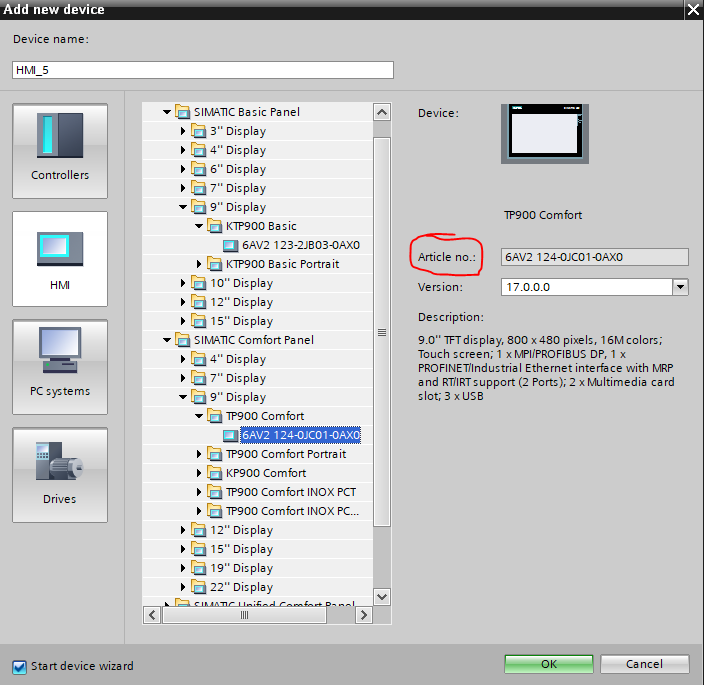Expand the Basic Panel 3" Display node
The height and width of the screenshot is (685, 705).
[183, 131]
